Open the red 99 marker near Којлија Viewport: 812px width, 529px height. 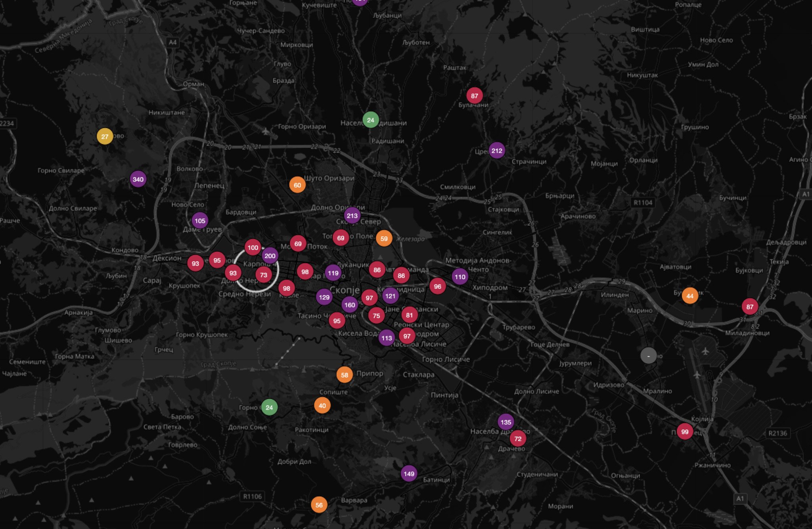[x=685, y=431]
